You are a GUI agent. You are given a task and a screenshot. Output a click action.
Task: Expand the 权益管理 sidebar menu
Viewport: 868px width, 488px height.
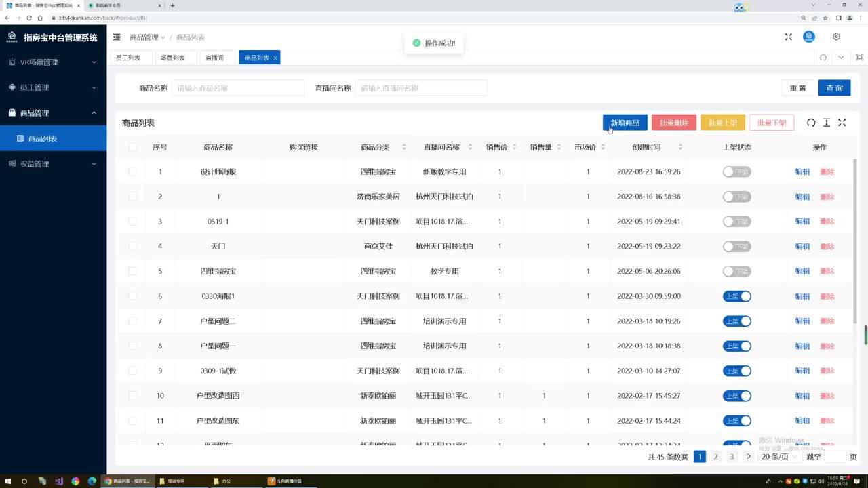pyautogui.click(x=53, y=164)
